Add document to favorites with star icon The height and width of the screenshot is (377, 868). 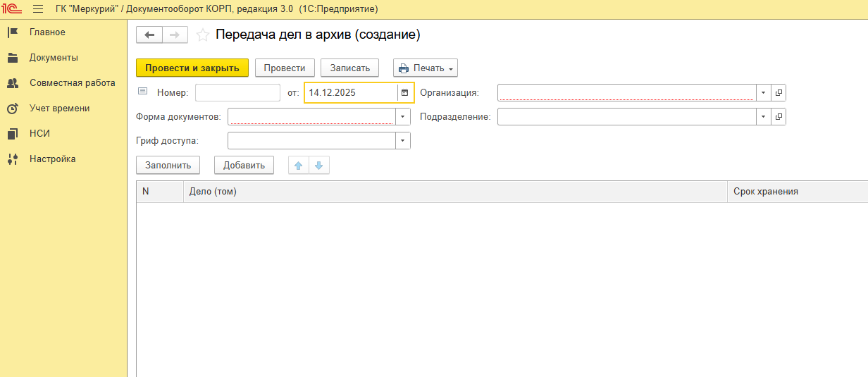pyautogui.click(x=203, y=35)
